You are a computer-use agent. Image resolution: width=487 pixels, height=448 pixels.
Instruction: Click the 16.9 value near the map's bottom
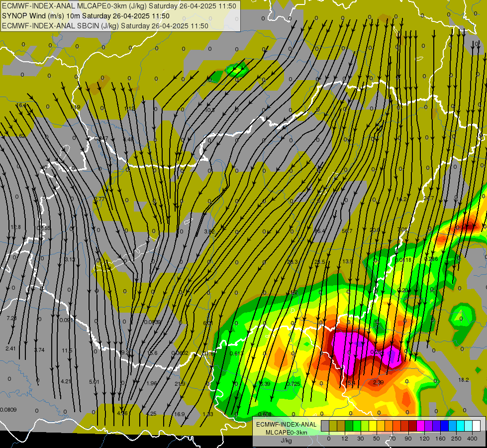(180, 414)
